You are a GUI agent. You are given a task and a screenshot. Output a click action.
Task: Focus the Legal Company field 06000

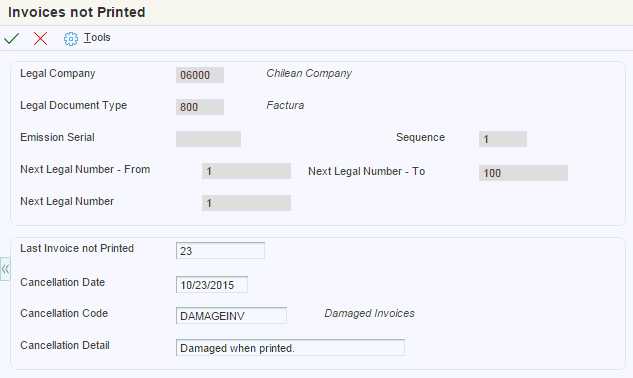pyautogui.click(x=200, y=75)
